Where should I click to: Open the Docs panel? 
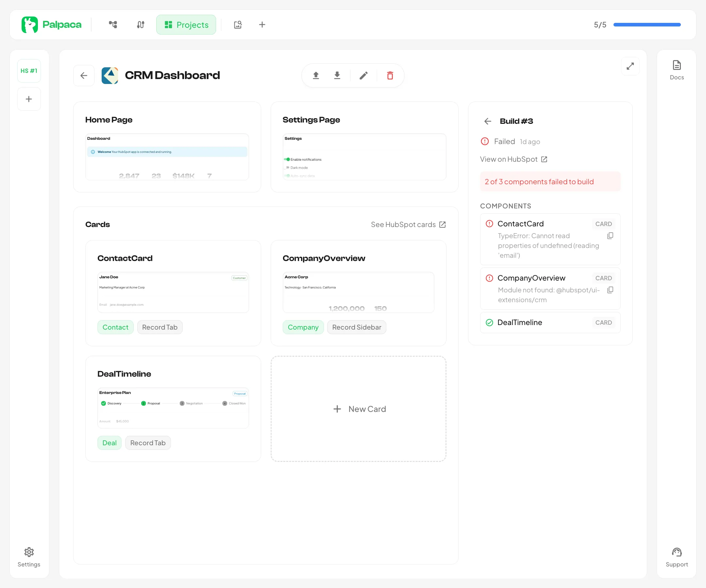pyautogui.click(x=676, y=70)
